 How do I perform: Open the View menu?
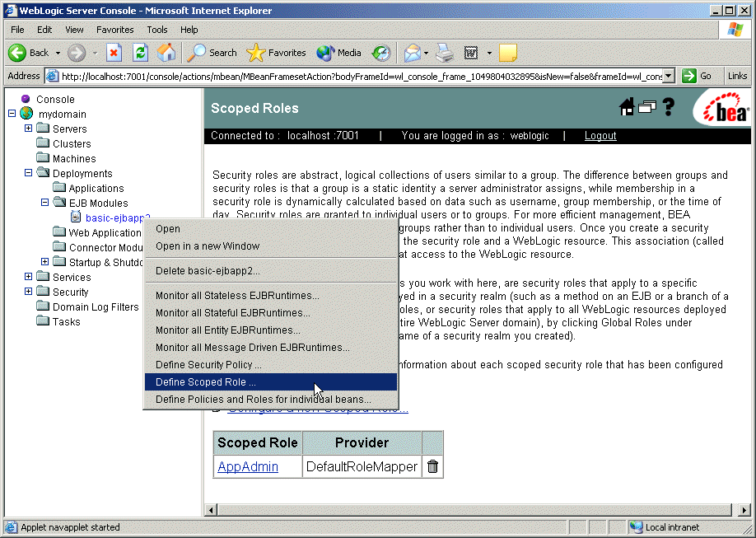click(x=74, y=30)
